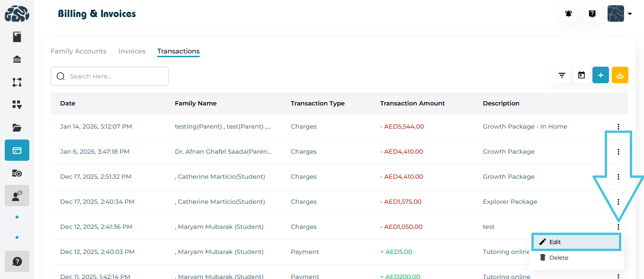Switch to the Invoices tab
Image resolution: width=644 pixels, height=279 pixels.
[132, 51]
